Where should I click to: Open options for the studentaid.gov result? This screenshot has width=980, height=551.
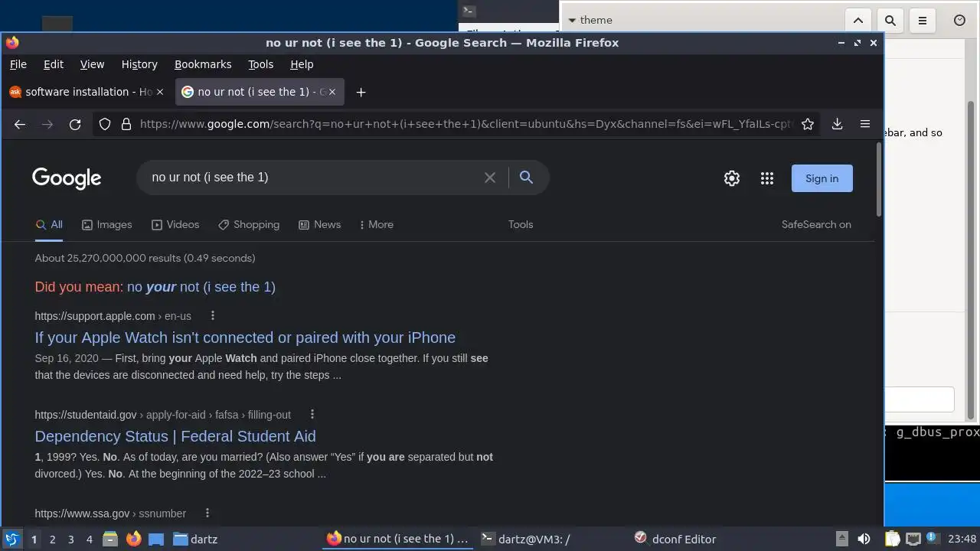point(312,415)
